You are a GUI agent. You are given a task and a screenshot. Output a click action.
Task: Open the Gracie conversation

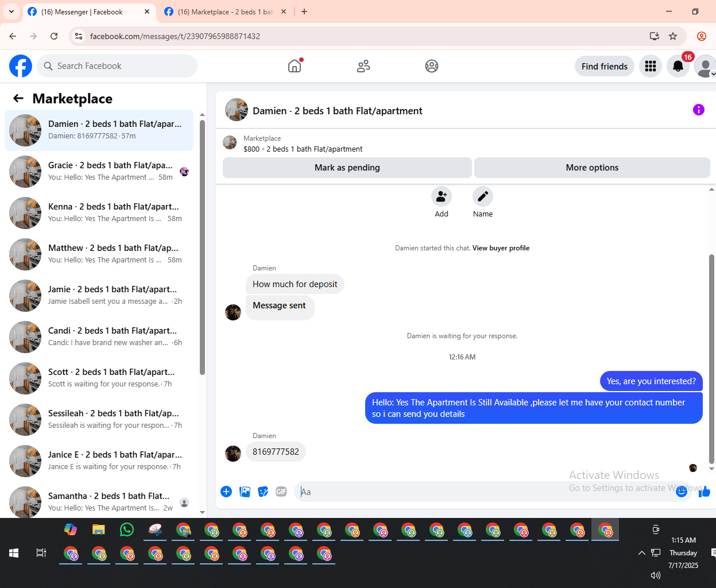tap(99, 172)
